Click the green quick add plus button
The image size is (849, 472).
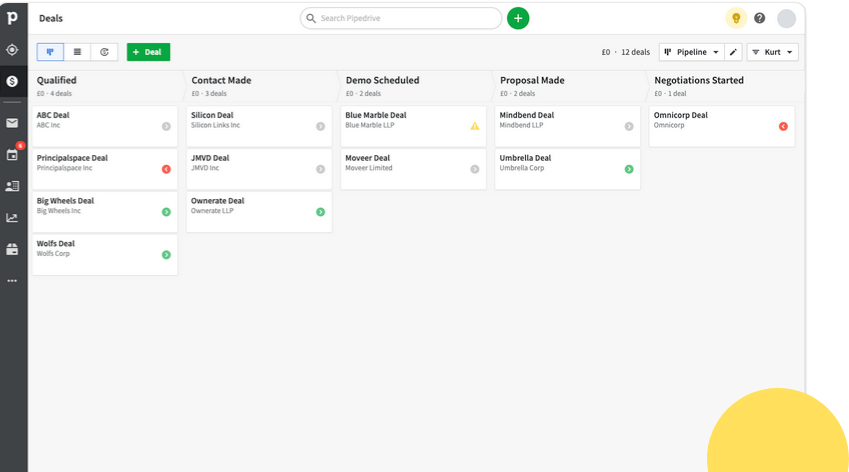pyautogui.click(x=518, y=18)
